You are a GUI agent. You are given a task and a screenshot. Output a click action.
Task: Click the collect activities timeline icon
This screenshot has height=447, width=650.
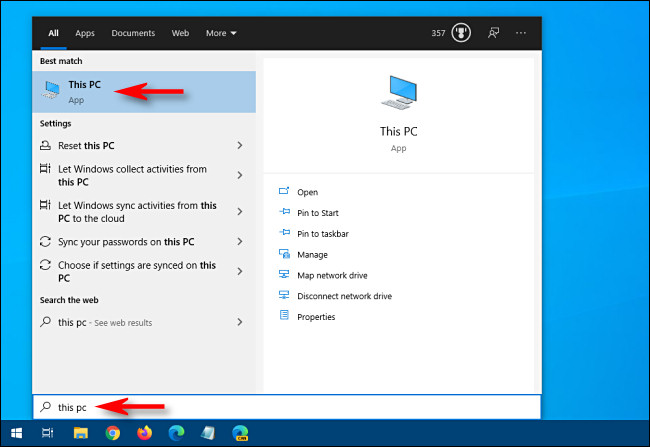[45, 169]
